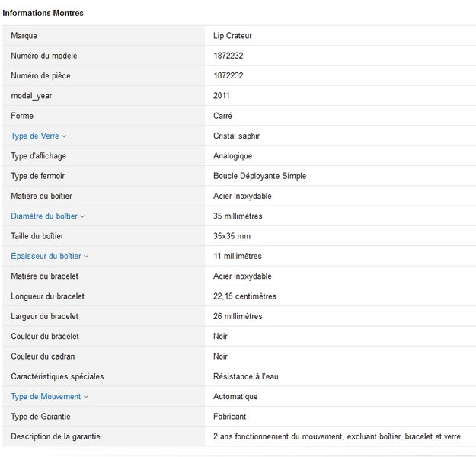Click the Type de Verre link
The width and height of the screenshot is (476, 457).
[x=34, y=136]
